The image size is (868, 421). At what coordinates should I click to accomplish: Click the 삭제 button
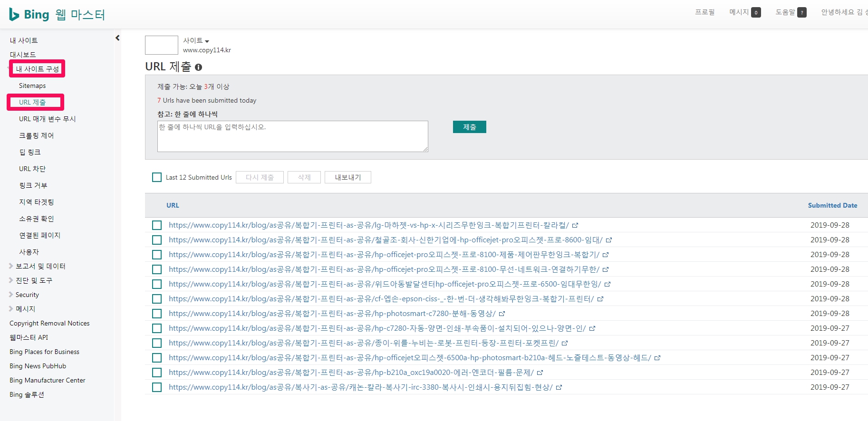coord(304,177)
